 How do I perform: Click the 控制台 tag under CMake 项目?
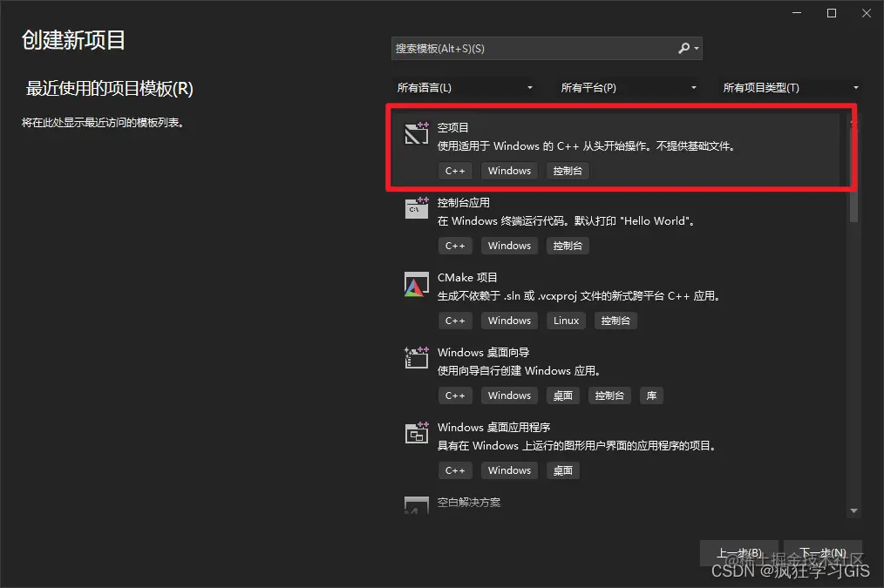pos(615,321)
